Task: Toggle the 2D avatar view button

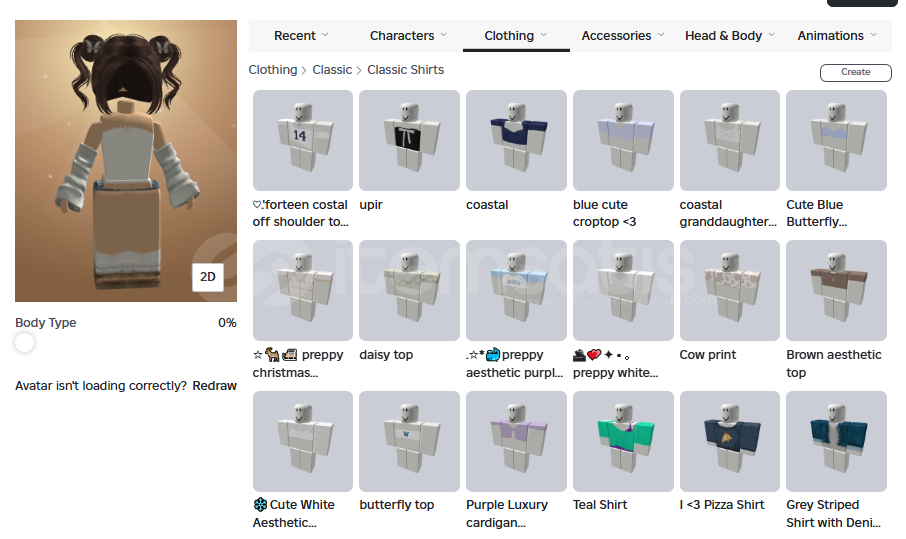Action: (208, 277)
